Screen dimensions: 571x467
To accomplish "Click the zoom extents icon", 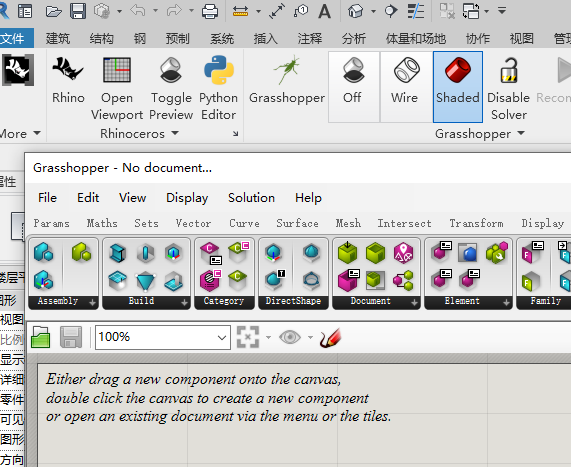I will (248, 337).
